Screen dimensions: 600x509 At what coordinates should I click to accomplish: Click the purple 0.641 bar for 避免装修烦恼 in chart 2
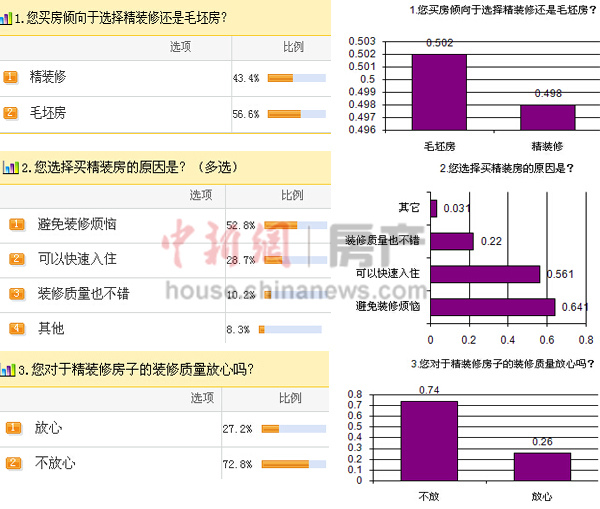493,307
